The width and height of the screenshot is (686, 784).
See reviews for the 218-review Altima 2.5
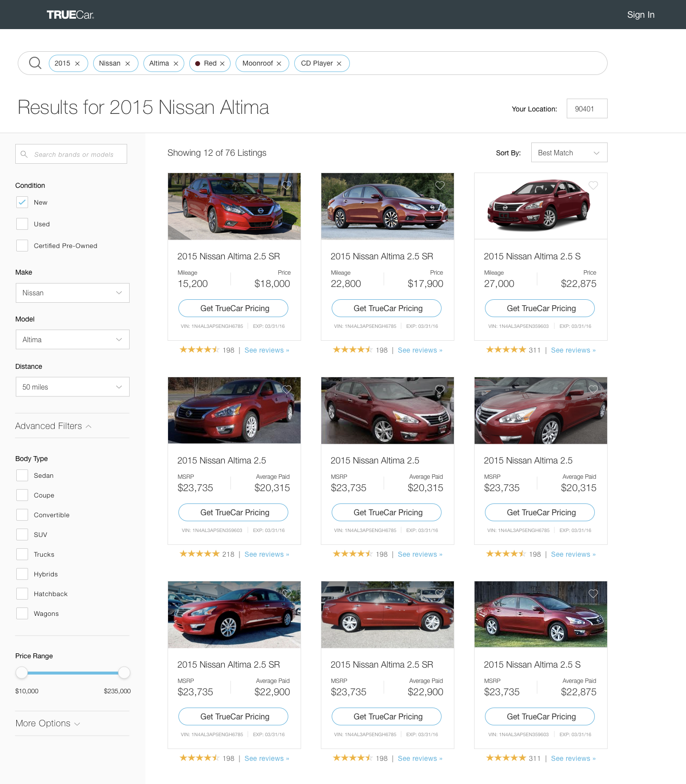[x=267, y=554]
